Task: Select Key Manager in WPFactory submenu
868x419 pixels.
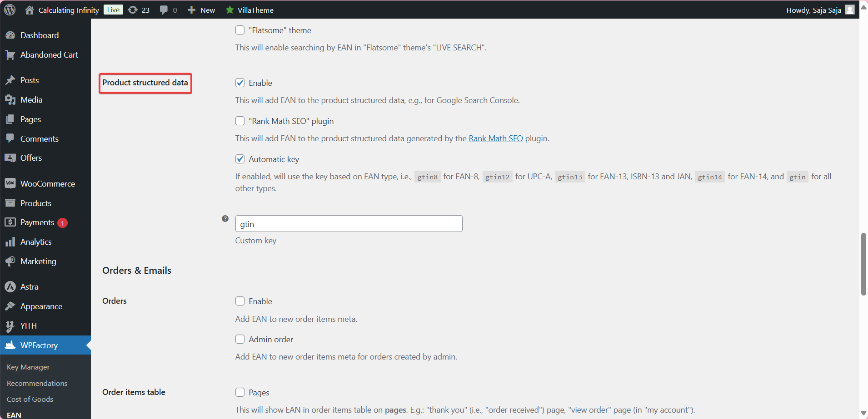Action: coord(28,367)
